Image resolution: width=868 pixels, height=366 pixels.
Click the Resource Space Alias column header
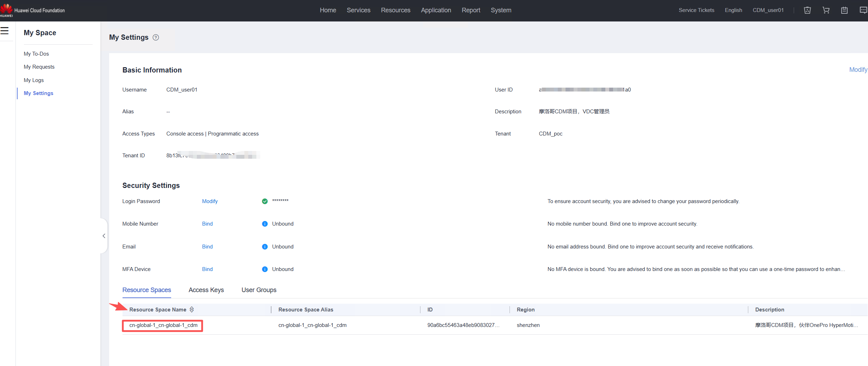point(306,310)
